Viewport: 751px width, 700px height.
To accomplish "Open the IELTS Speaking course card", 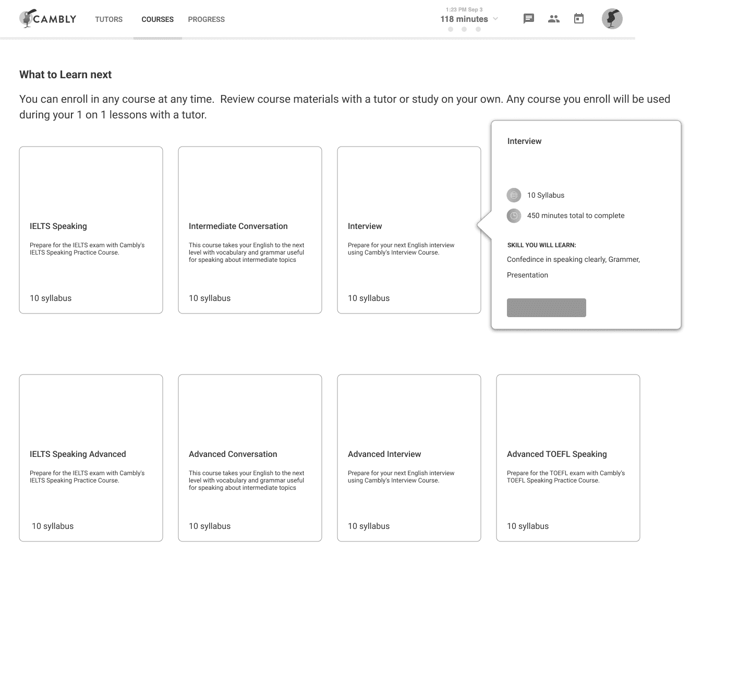I will coord(91,230).
